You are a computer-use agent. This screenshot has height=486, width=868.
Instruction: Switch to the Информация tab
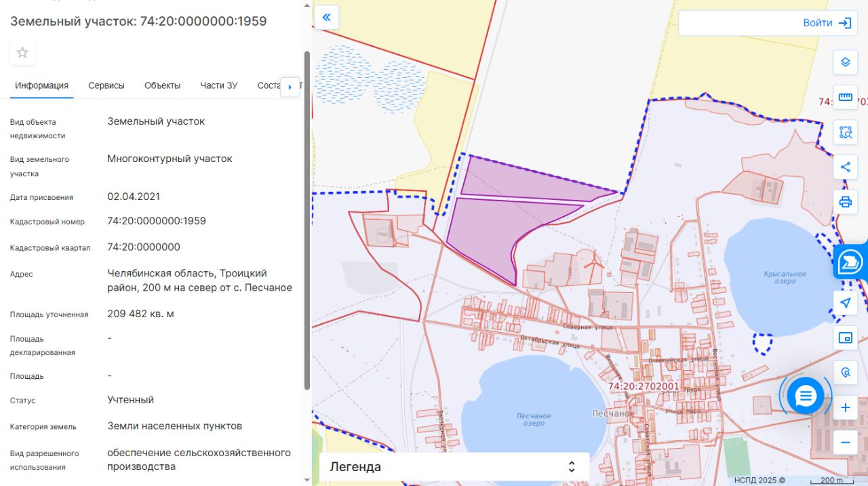click(x=42, y=85)
